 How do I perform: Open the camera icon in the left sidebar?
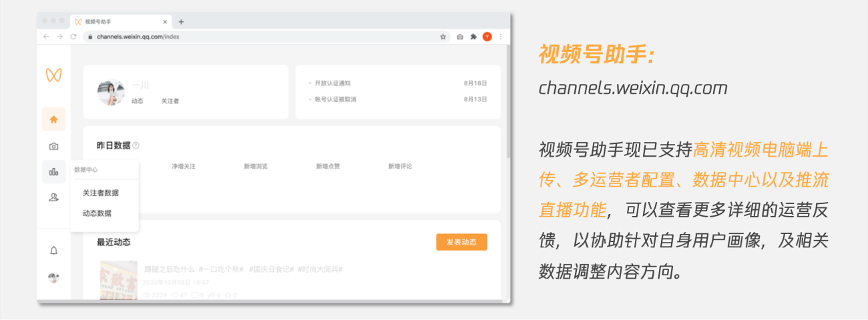tap(53, 146)
